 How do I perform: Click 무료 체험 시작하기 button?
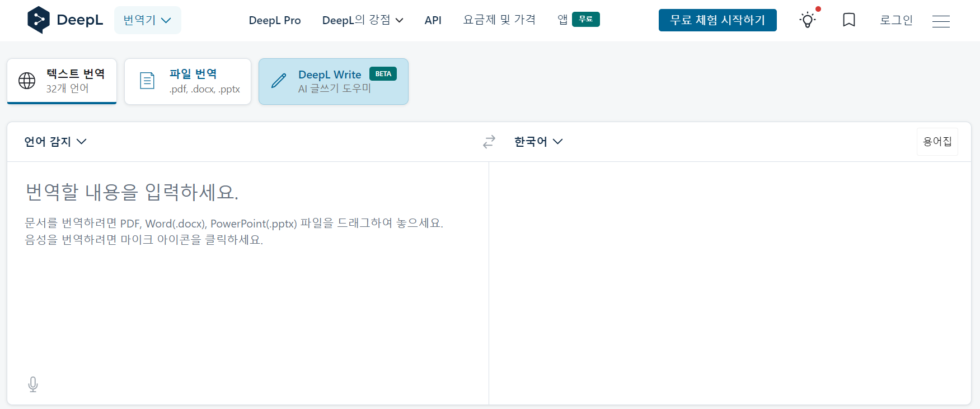pyautogui.click(x=718, y=20)
